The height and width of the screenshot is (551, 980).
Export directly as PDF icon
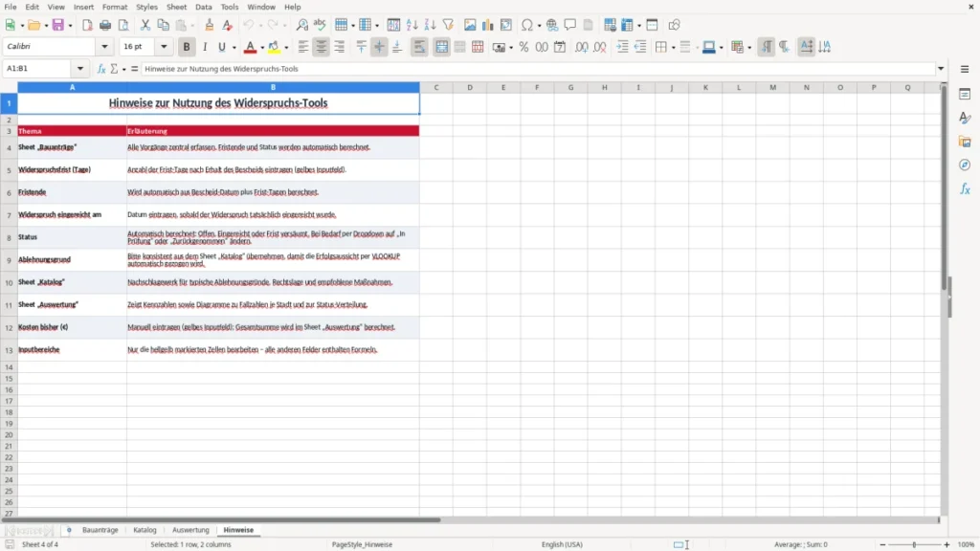tap(87, 25)
